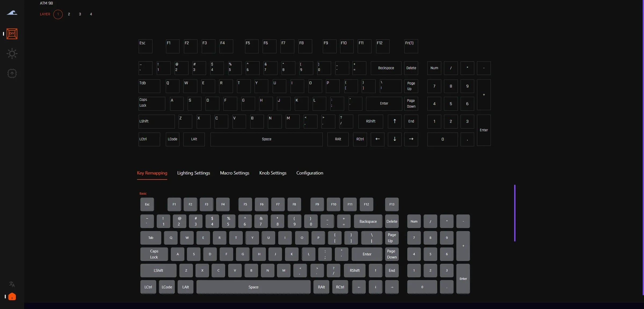Open the Lighting Settings tab
The width and height of the screenshot is (644, 309).
coord(193,173)
